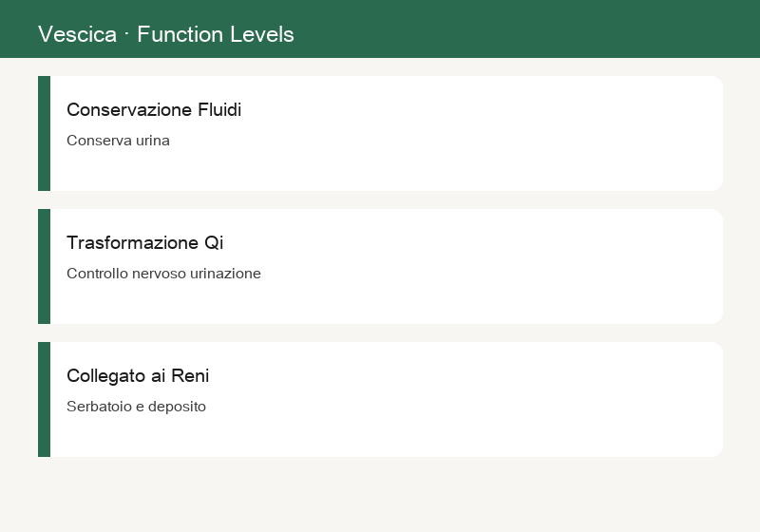The image size is (760, 532).
Task: Click the Function Levels text in header
Action: click(x=216, y=34)
